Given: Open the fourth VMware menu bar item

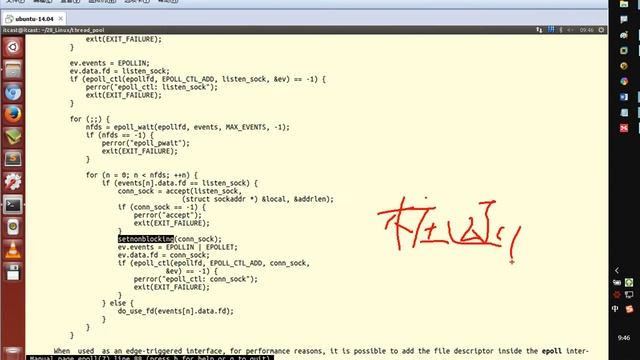Looking at the screenshot, I should (102, 1).
